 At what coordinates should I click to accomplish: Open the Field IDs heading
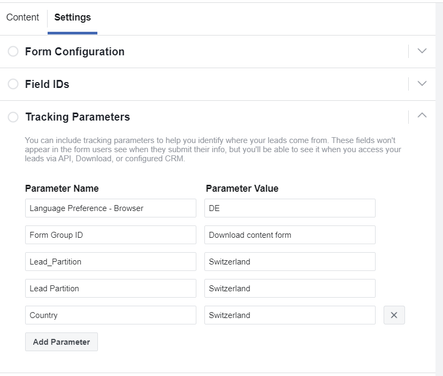(x=47, y=84)
